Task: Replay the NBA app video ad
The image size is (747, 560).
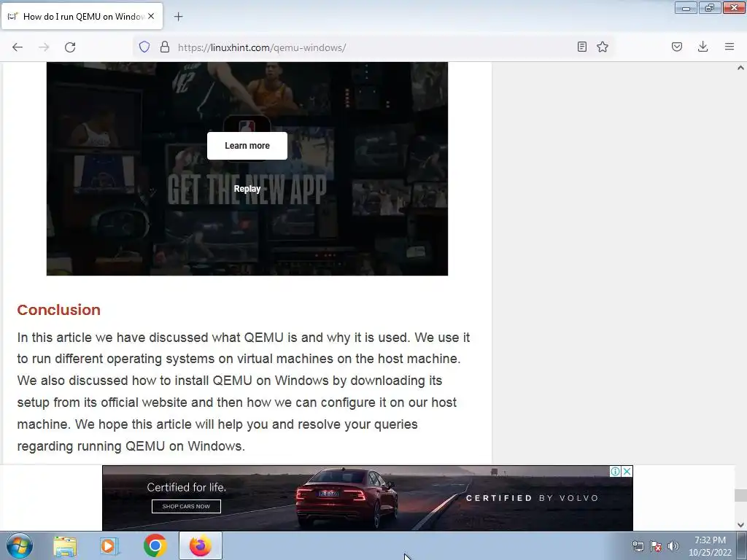Action: click(x=247, y=189)
